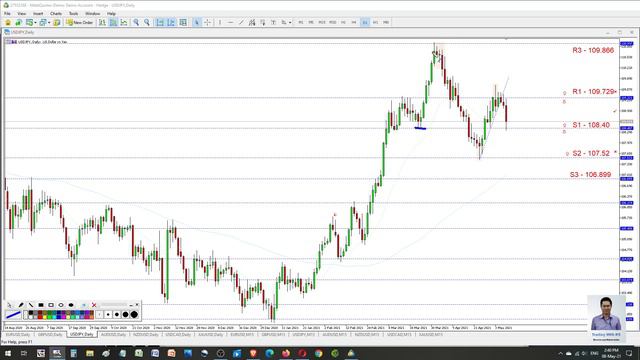Click the yellow icon before New Order
This screenshot has height=360, width=640.
coord(57,22)
